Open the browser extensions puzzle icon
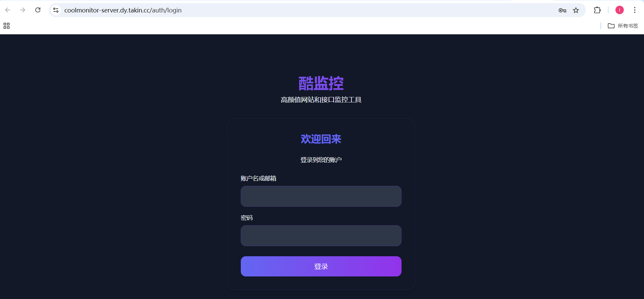Viewport: 644px width, 299px height. tap(597, 10)
